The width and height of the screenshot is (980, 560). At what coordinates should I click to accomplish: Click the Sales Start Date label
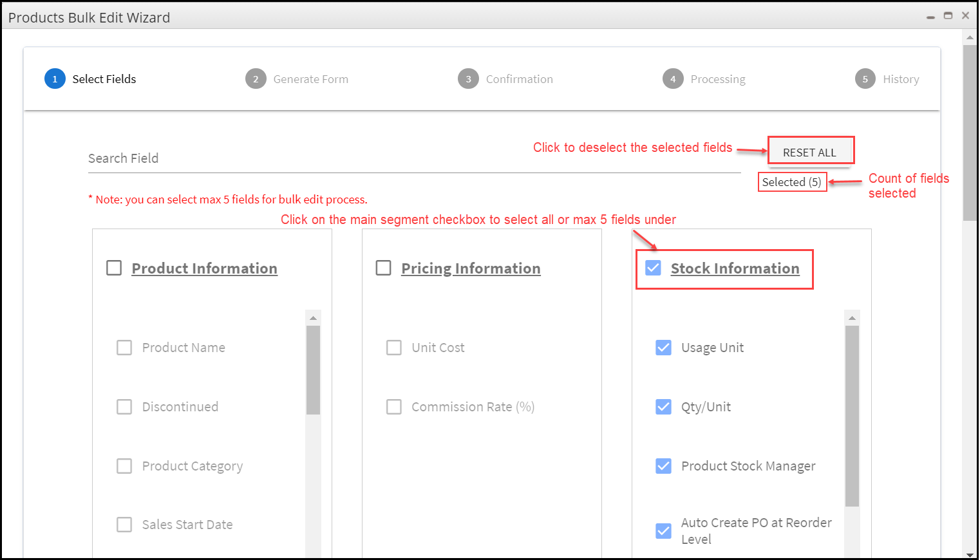187,525
